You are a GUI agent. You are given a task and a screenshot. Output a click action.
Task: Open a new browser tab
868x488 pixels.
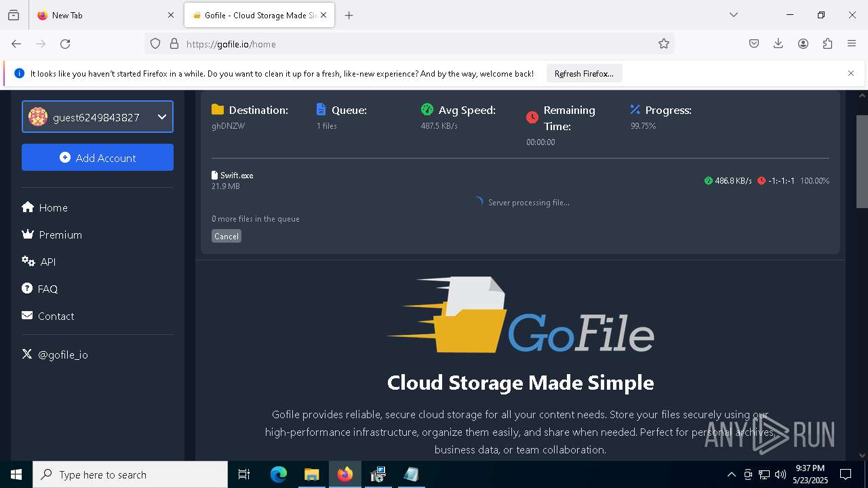click(x=349, y=15)
